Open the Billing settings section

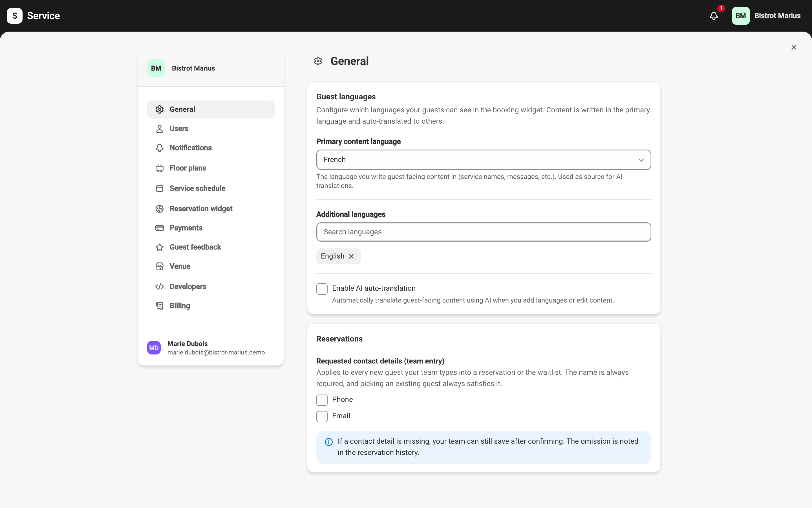[211, 306]
